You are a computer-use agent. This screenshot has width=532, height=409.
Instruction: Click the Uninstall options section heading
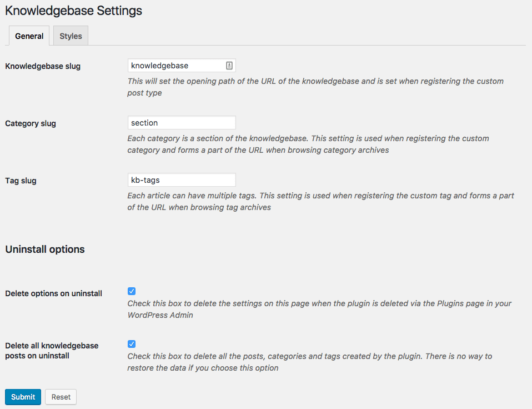[45, 249]
